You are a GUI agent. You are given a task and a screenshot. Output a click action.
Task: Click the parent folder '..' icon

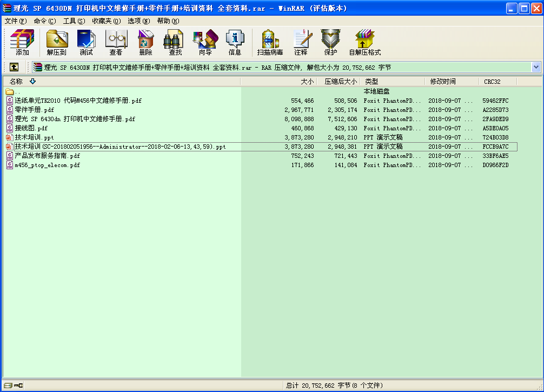(10, 91)
